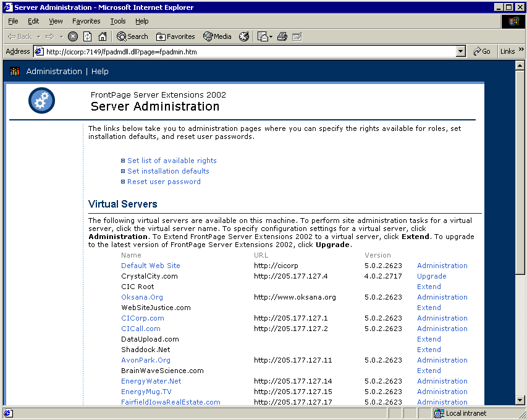This screenshot has height=420, width=527.
Task: Click the Back toolbar button
Action: point(20,36)
